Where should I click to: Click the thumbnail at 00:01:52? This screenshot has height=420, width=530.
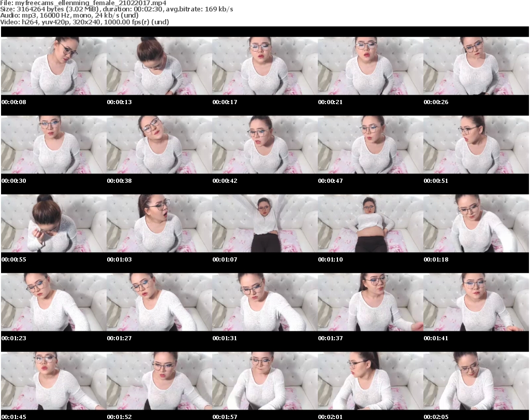tap(159, 381)
